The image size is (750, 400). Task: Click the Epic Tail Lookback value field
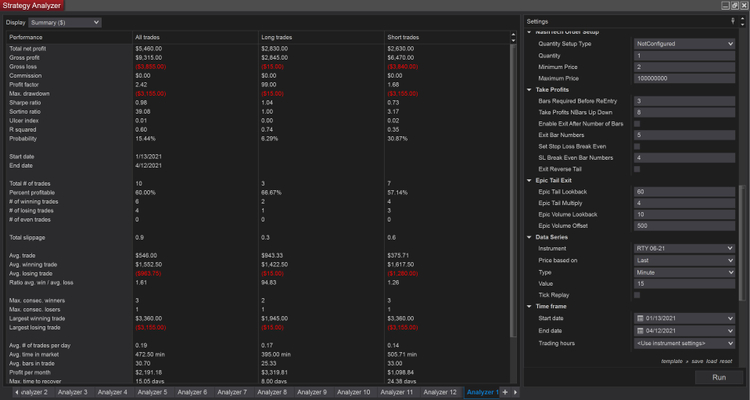(684, 191)
